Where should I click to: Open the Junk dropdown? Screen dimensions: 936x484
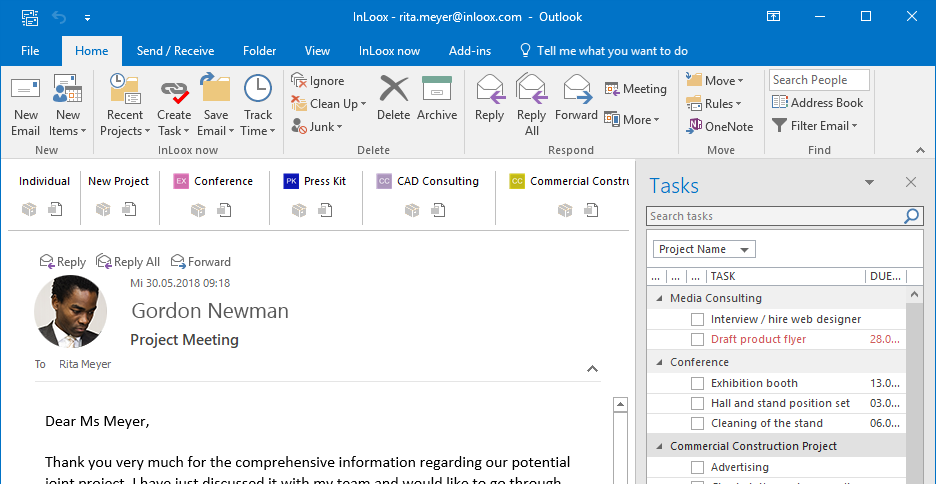[317, 127]
